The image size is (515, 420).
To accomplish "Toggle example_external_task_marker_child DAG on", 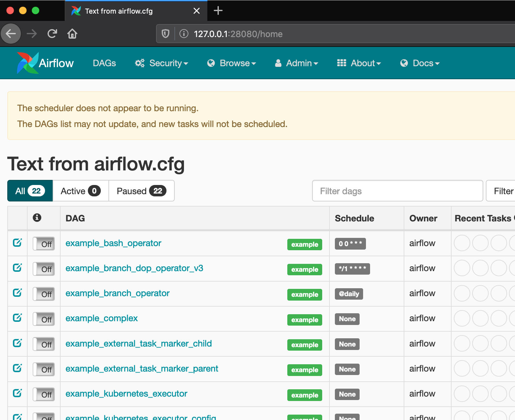I will point(44,344).
